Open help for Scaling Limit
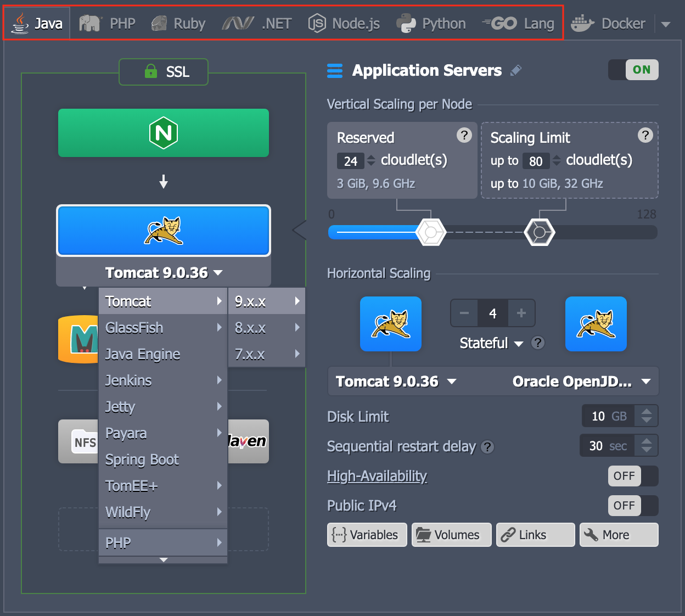685x616 pixels. [x=645, y=135]
